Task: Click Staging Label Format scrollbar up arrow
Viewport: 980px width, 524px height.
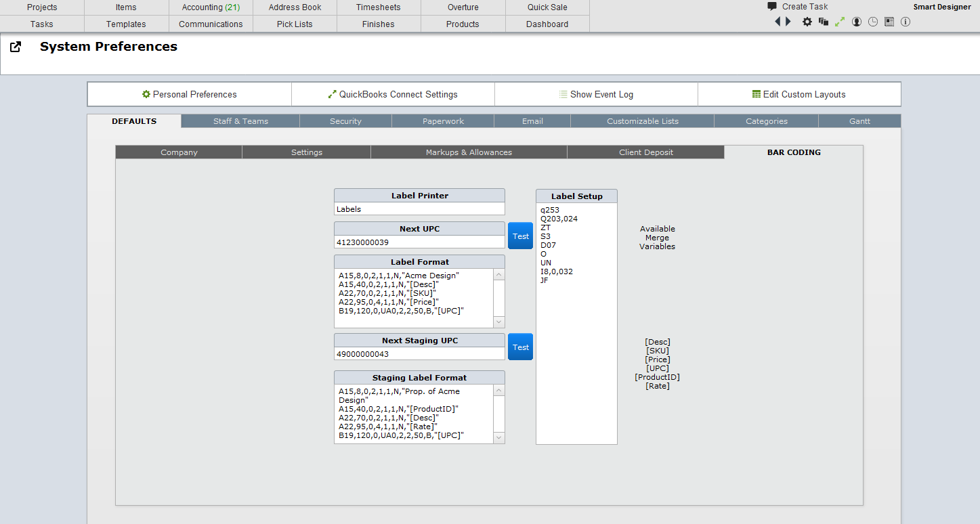Action: click(x=499, y=391)
